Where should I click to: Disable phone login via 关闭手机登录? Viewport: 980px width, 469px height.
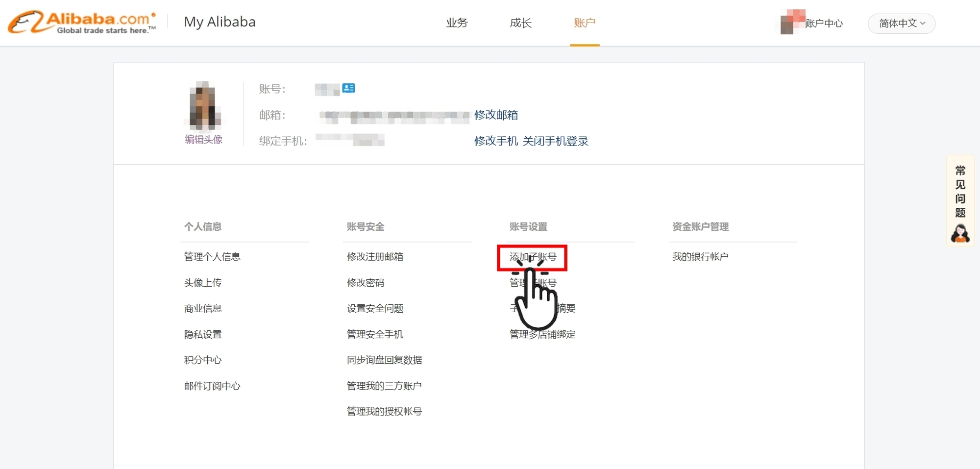[x=555, y=141]
